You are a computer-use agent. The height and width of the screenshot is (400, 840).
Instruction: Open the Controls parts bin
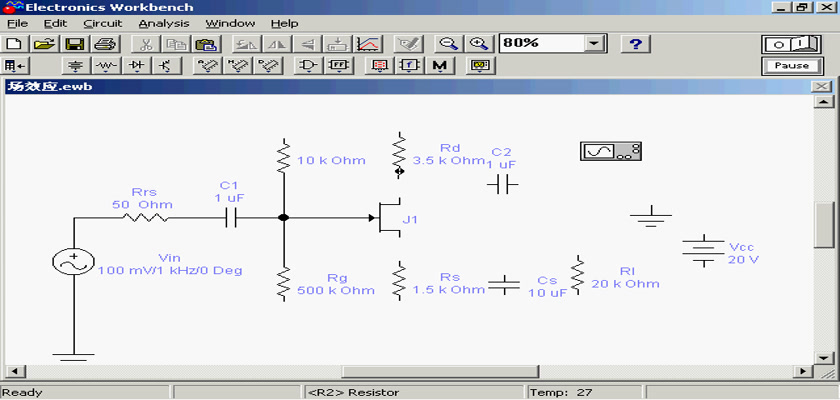[409, 66]
